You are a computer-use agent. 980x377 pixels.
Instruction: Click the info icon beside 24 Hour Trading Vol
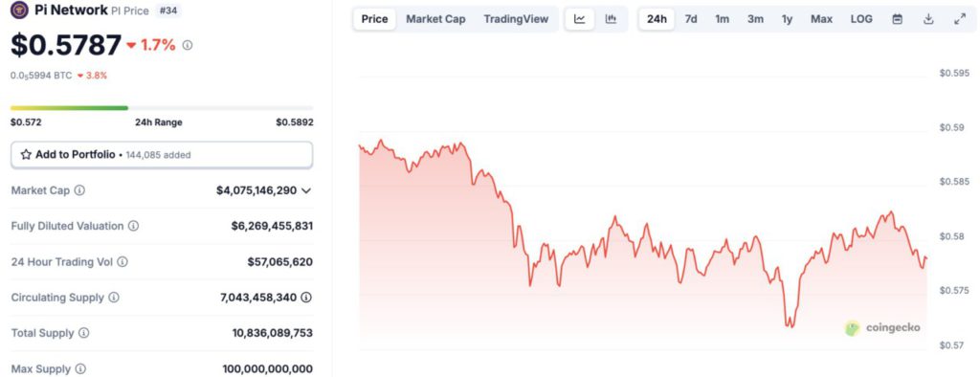coord(122,262)
